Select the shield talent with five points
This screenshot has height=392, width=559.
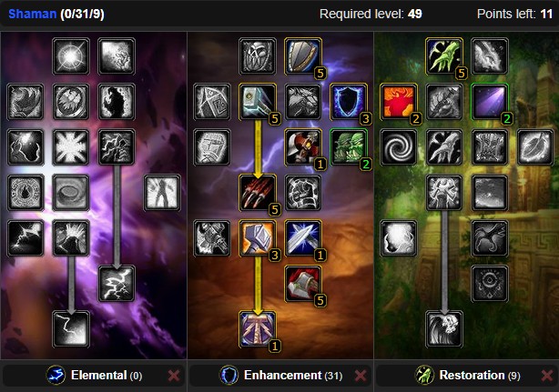click(303, 56)
